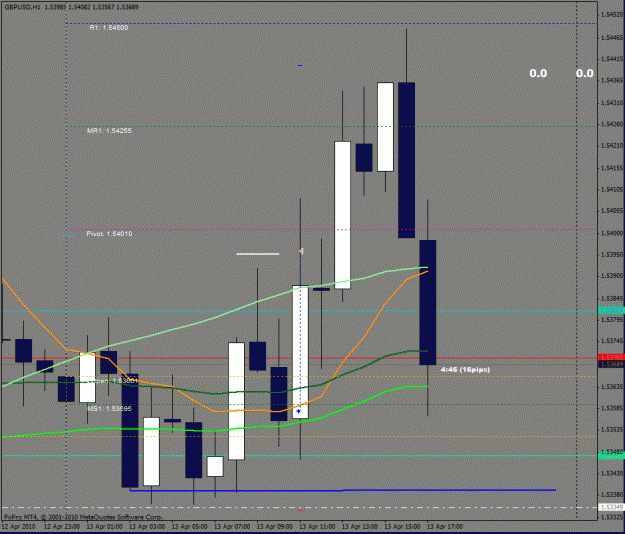Click price scale value 1.54000
This screenshot has width=625, height=534.
click(612, 233)
